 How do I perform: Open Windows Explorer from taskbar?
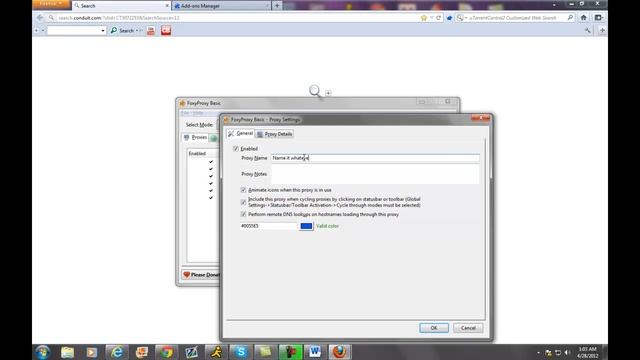pos(68,352)
